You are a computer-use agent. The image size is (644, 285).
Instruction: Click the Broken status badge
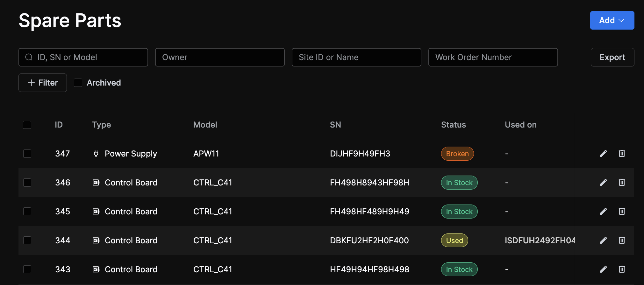[x=457, y=154]
